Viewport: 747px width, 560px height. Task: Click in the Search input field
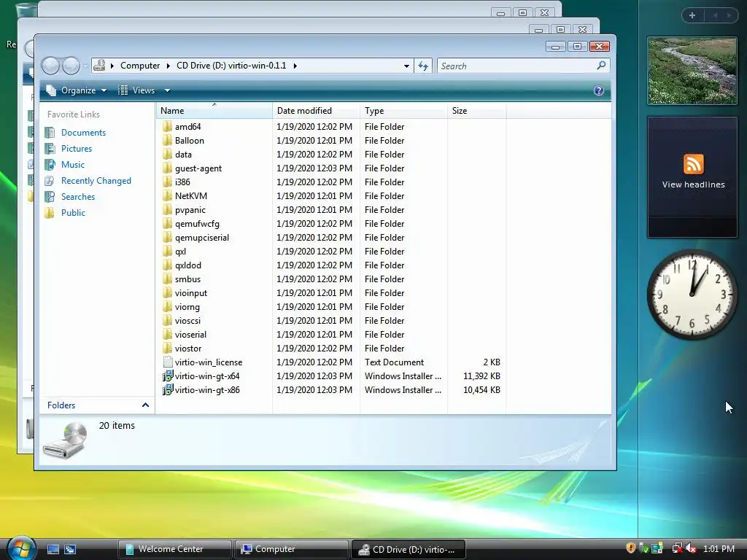click(517, 66)
